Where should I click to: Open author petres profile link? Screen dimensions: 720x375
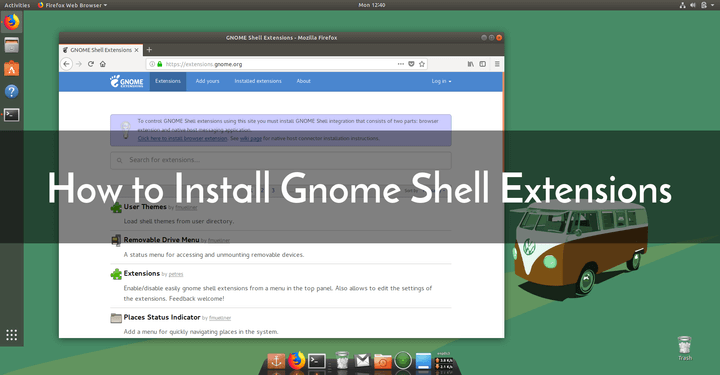[176, 274]
